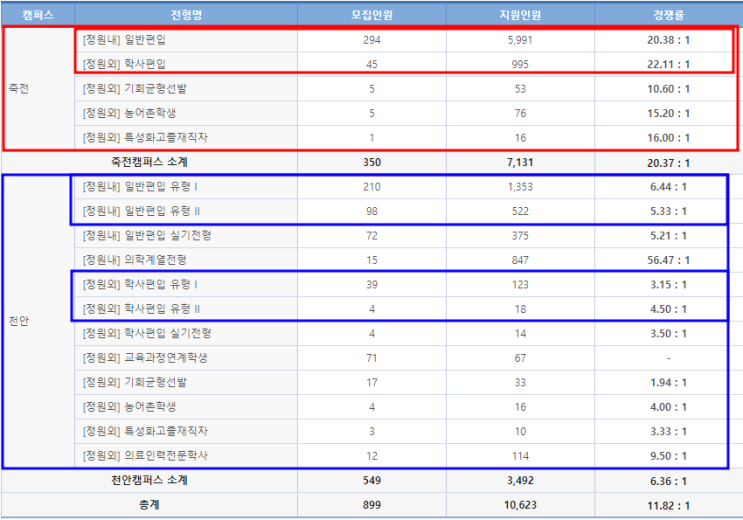743x520 pixels.
Task: Select applicant count 522
Action: (520, 211)
